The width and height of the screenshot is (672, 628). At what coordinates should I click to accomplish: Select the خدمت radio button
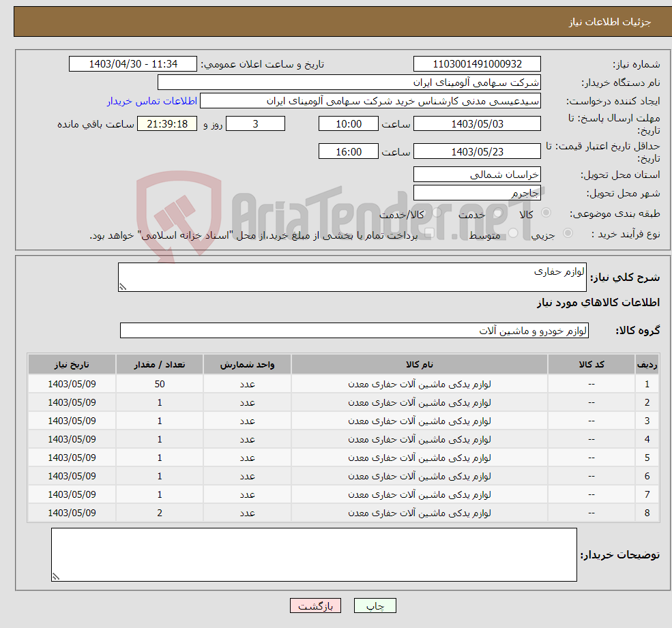[497, 213]
